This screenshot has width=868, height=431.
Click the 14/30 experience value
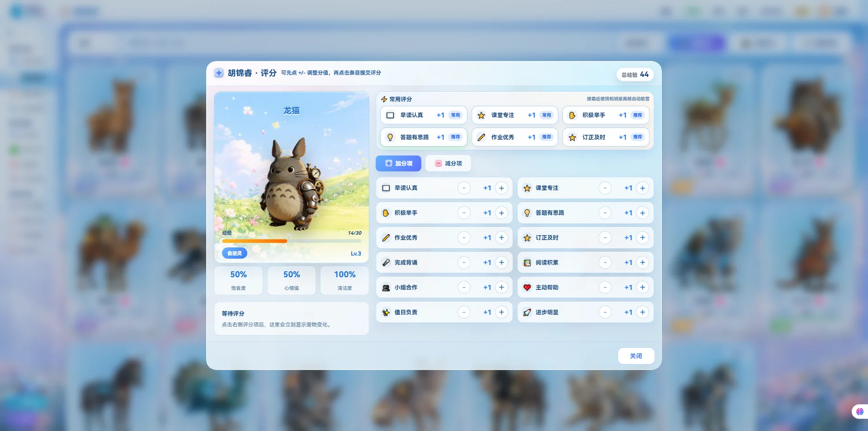(x=354, y=233)
